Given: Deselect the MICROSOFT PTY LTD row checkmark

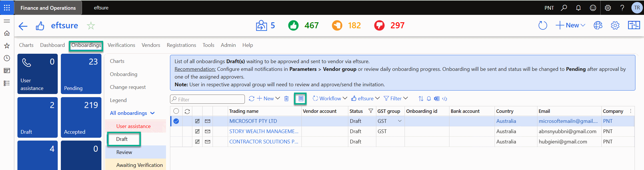Looking at the screenshot, I should click(176, 121).
